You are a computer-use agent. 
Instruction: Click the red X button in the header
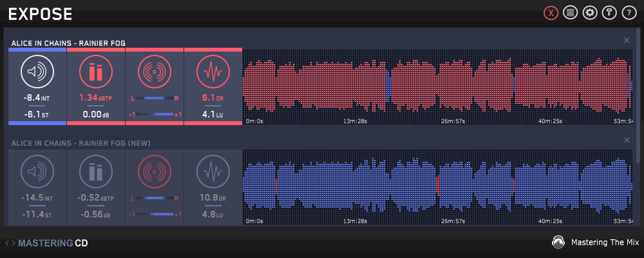[551, 13]
